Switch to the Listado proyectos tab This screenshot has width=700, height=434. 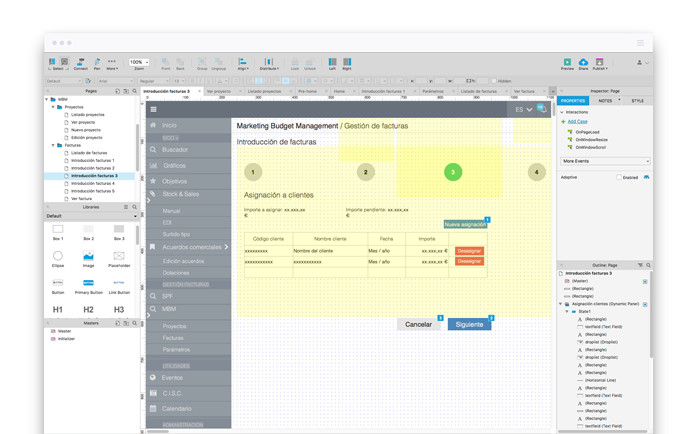264,91
